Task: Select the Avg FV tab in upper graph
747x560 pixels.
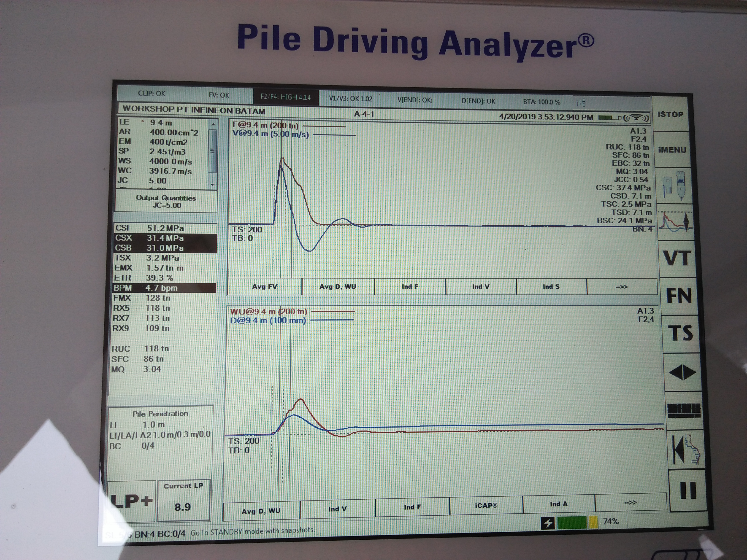Action: (x=264, y=287)
